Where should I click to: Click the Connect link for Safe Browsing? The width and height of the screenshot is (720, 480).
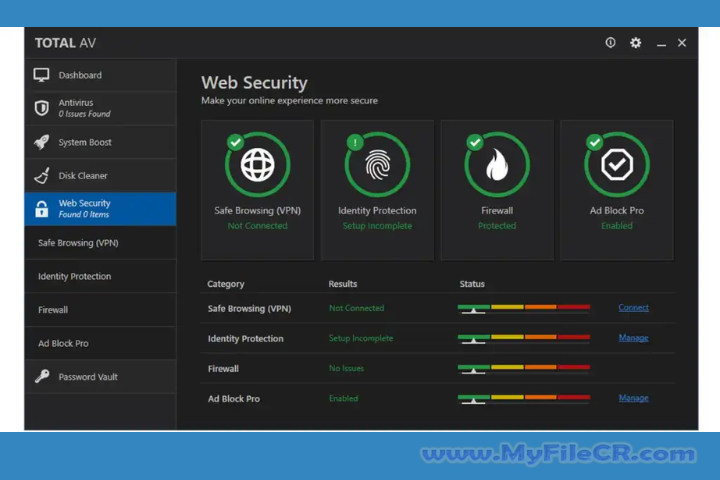[x=633, y=308]
